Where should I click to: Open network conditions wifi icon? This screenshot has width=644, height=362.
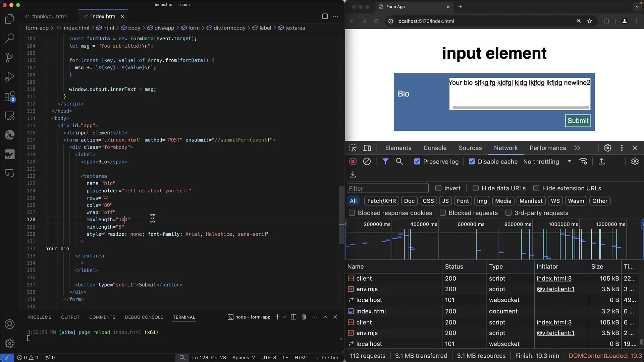coord(584,162)
